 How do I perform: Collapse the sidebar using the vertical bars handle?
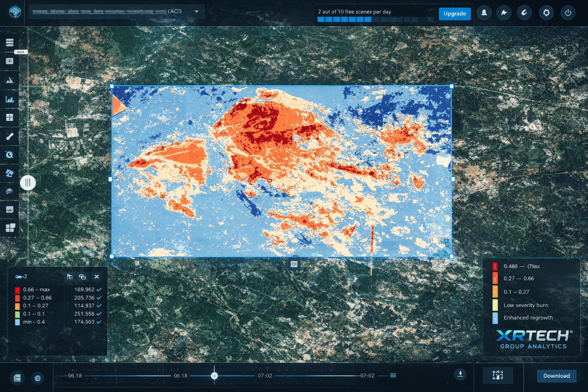coord(28,183)
